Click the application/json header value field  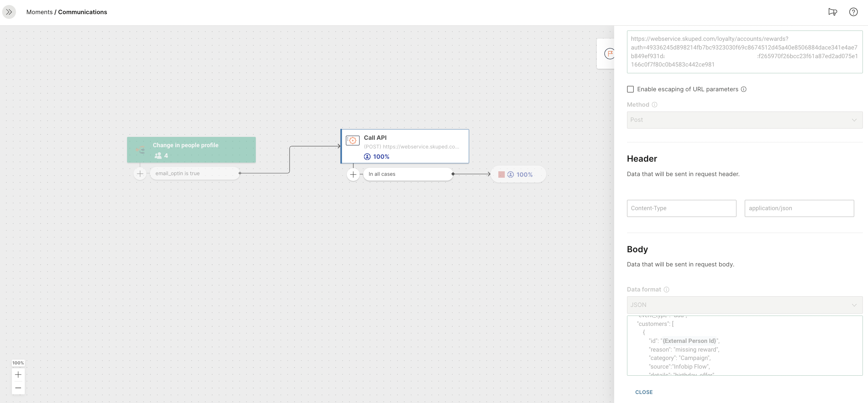799,208
